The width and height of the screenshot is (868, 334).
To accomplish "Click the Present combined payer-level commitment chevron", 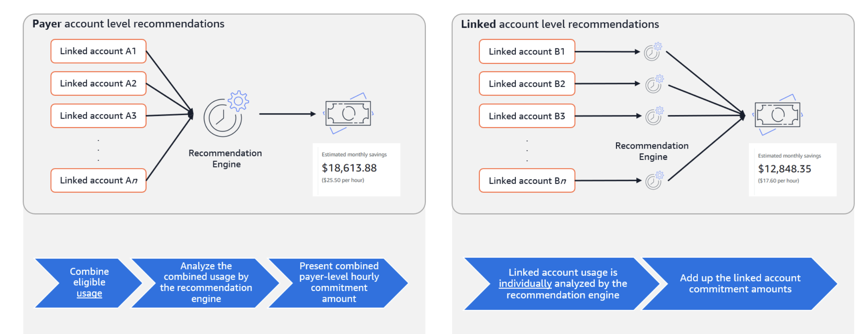I will pyautogui.click(x=338, y=283).
